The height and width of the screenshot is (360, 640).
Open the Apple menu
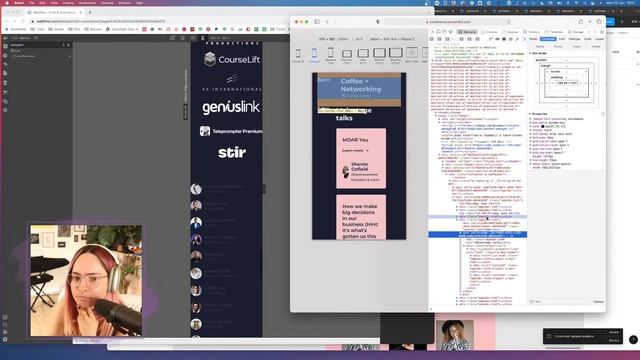tap(7, 2)
